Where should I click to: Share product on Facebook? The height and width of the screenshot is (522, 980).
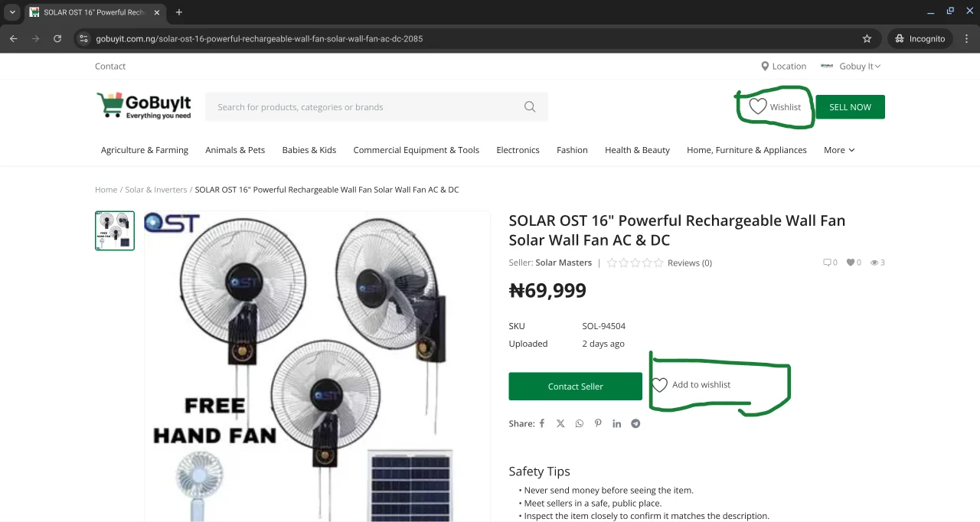pyautogui.click(x=542, y=423)
